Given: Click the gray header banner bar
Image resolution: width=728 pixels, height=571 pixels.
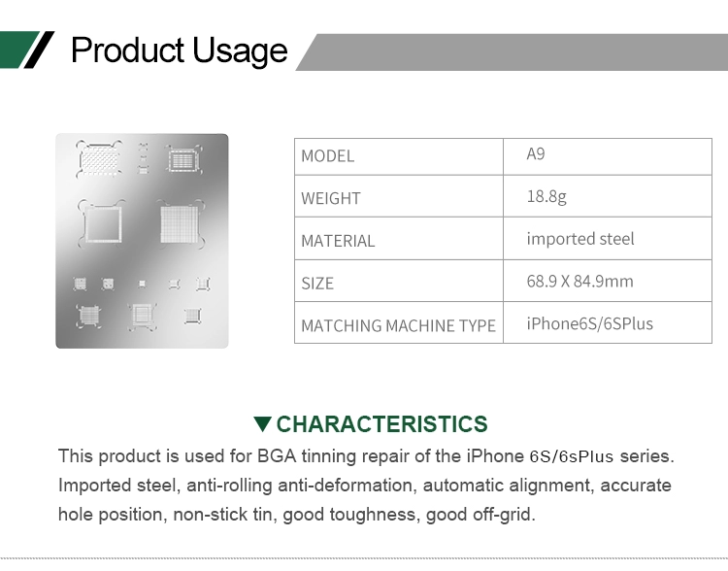Looking at the screenshot, I should [x=512, y=52].
